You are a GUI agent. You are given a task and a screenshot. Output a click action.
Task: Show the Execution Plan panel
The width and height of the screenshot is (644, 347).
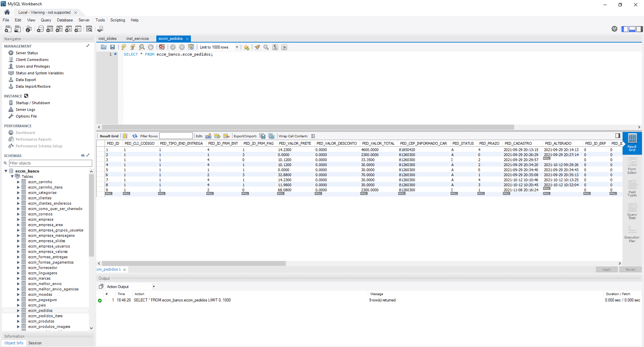click(632, 234)
